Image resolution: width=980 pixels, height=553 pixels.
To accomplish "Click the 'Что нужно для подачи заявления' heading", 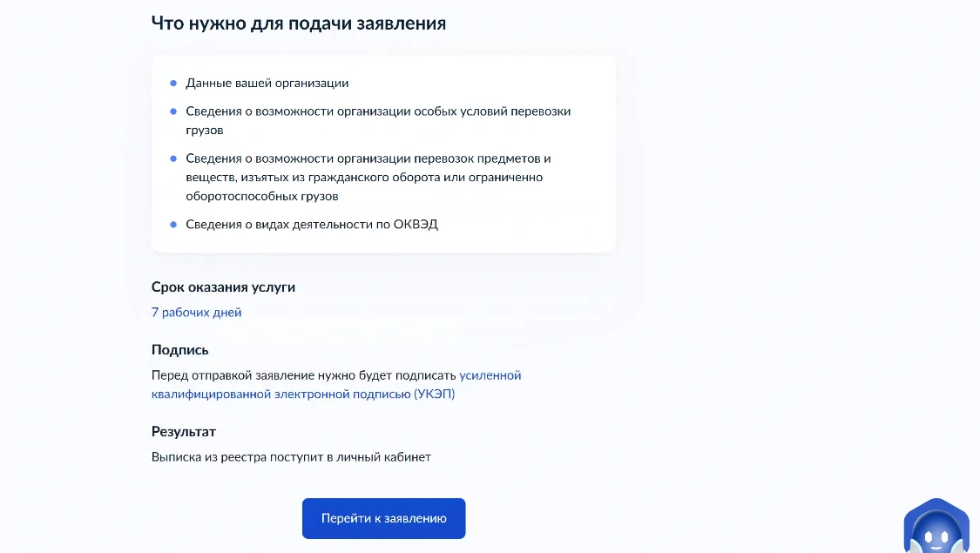I will tap(299, 24).
